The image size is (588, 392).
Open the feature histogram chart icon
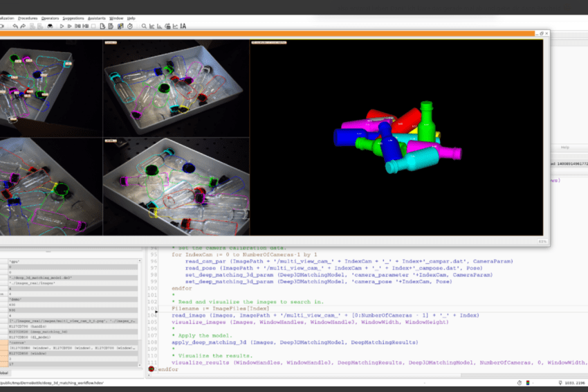pos(159,26)
